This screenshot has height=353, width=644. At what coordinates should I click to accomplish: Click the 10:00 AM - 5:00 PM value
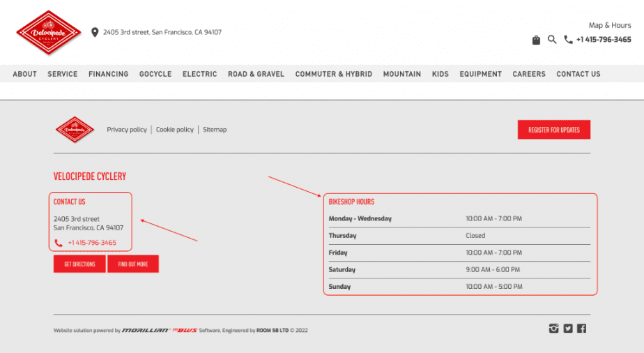coord(493,287)
